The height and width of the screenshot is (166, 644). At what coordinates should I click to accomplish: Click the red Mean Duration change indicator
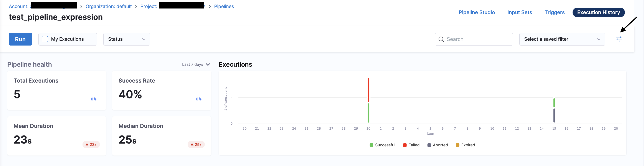point(91,144)
